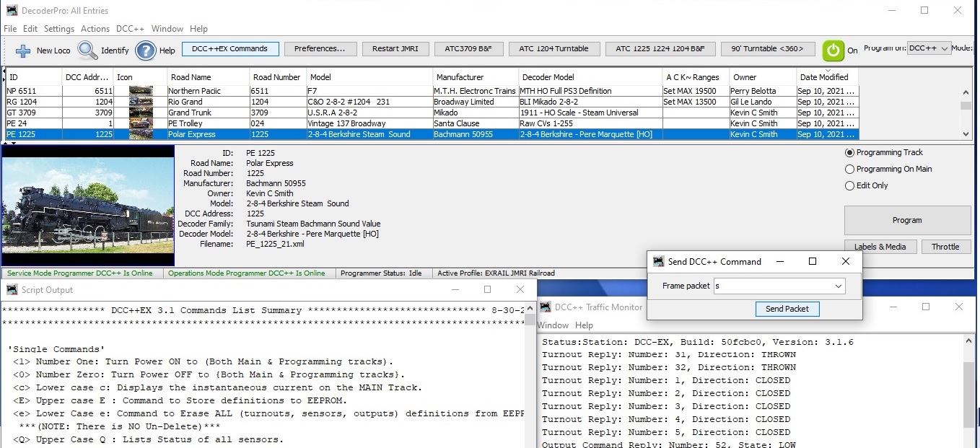Sort table by Date Modified column
The image size is (980, 448).
coord(826,77)
